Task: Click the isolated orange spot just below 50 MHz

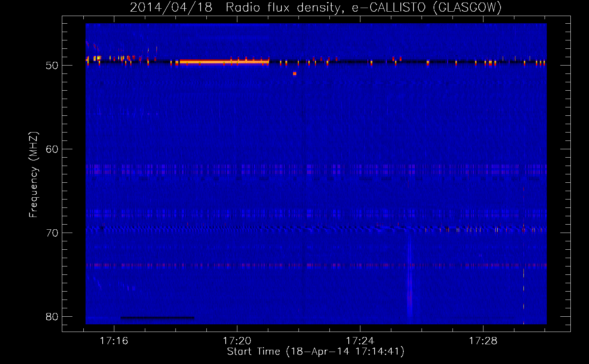Action: [294, 74]
